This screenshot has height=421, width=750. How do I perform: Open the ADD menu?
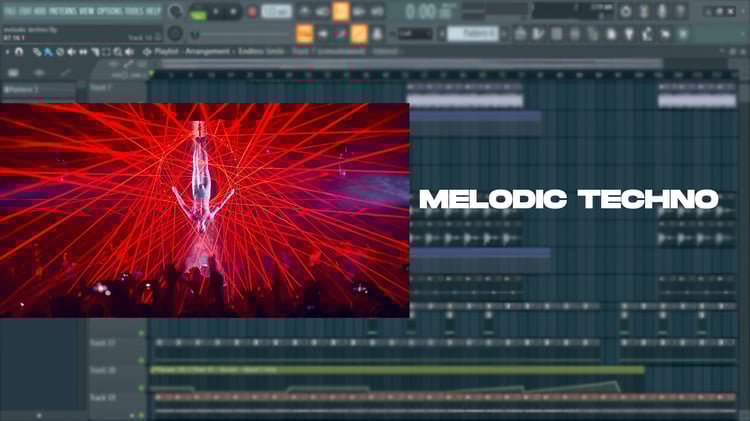point(39,11)
